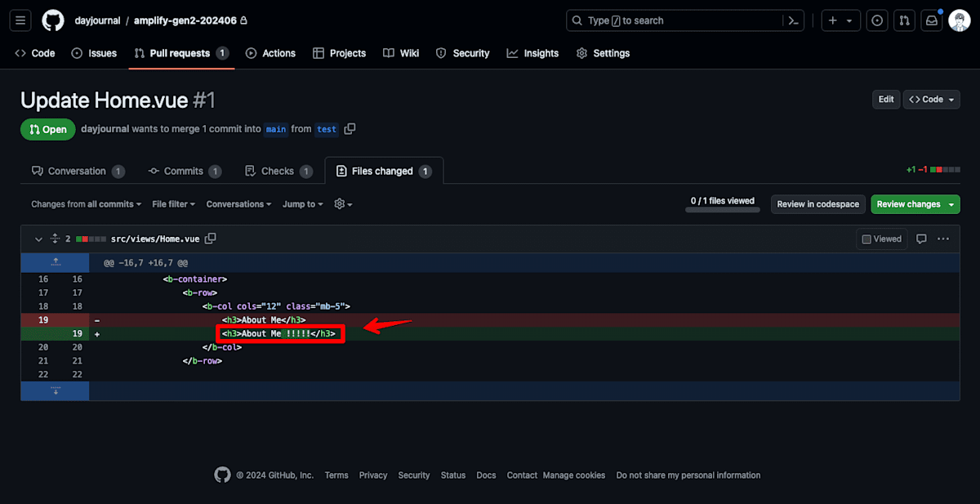The image size is (980, 504).
Task: Expand diff lines downward below line 22
Action: coord(56,390)
